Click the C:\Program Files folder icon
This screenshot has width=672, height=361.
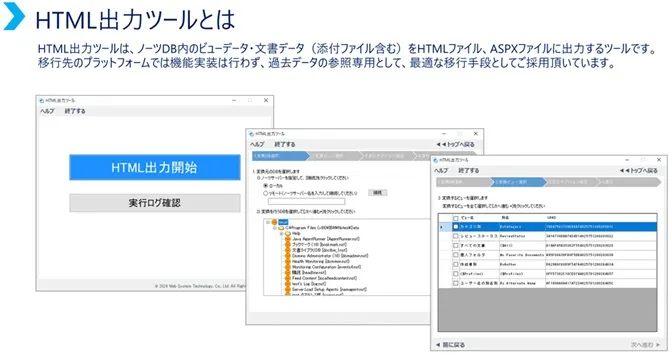coord(281,228)
